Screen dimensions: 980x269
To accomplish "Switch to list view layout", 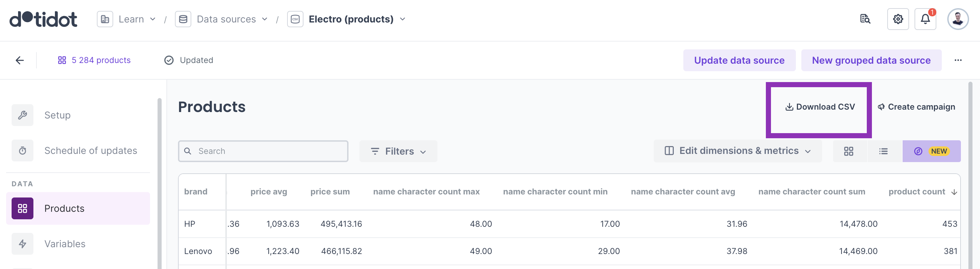I will [x=883, y=151].
